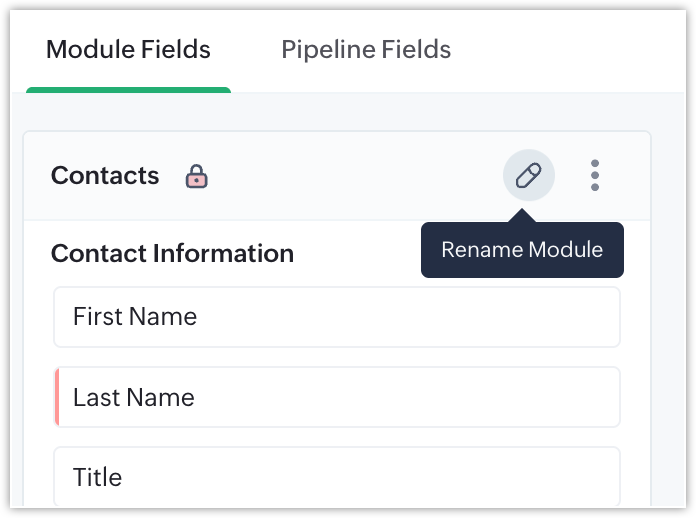Click the text 'Last Name'
The image size is (696, 518).
click(134, 397)
